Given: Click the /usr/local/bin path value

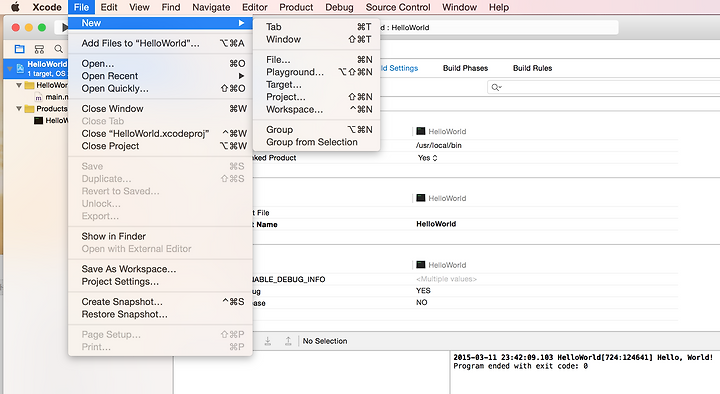Looking at the screenshot, I should pyautogui.click(x=439, y=145).
